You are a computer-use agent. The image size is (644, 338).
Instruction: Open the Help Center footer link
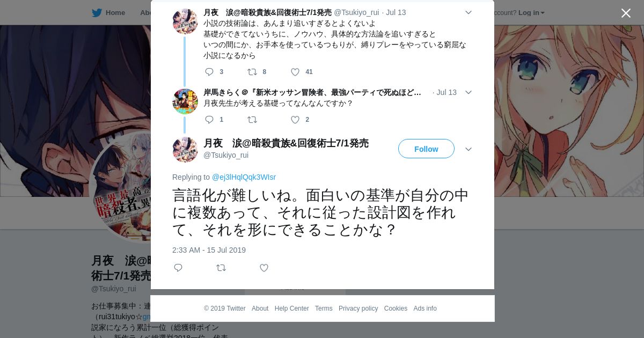[x=291, y=308]
